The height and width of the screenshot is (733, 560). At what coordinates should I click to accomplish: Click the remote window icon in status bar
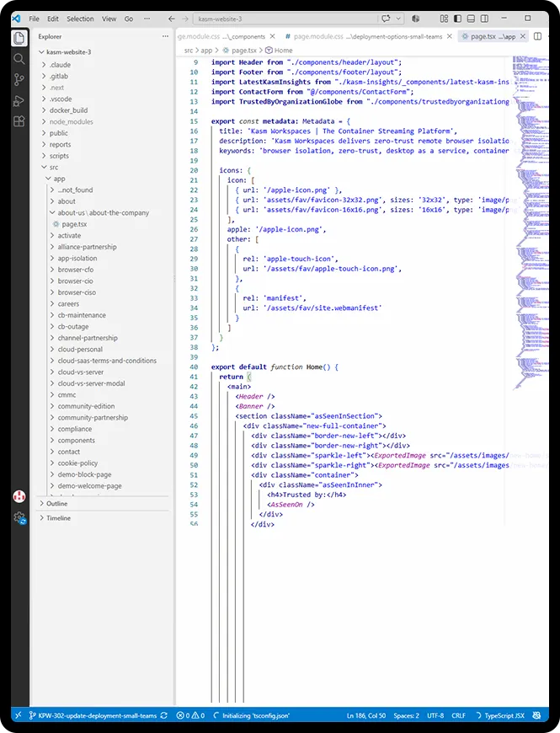[x=18, y=715]
